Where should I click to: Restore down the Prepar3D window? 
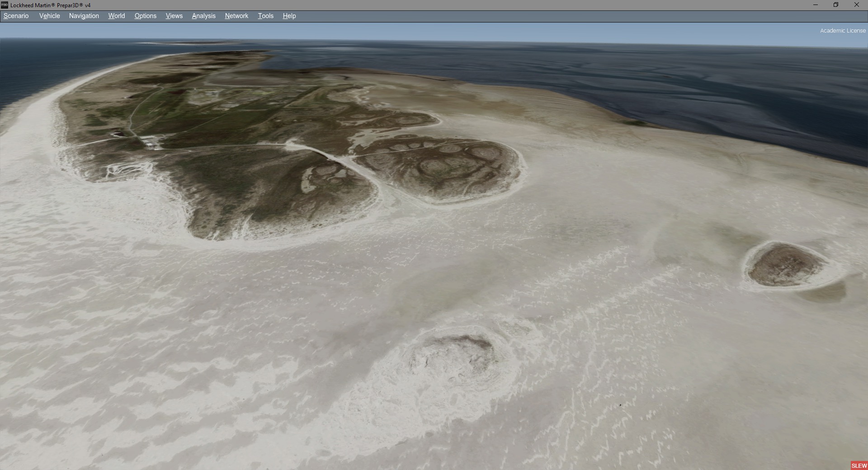coord(836,5)
